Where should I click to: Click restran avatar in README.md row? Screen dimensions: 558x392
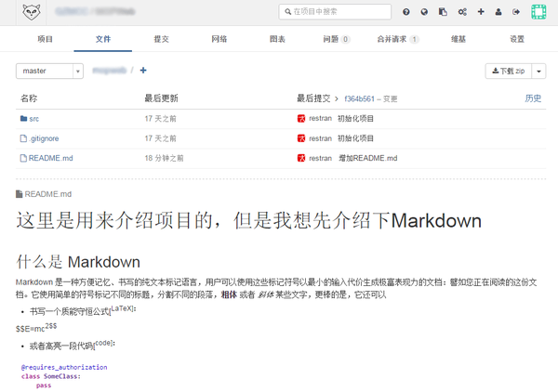(301, 158)
